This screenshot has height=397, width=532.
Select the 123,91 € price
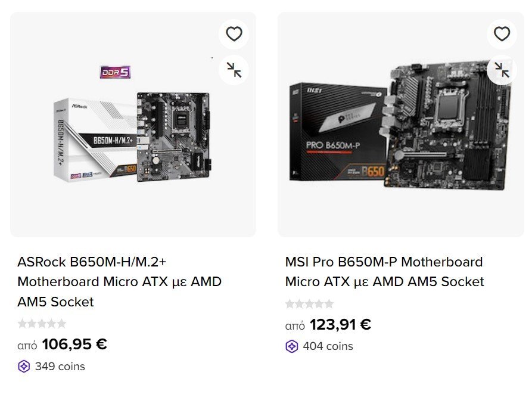pos(340,324)
